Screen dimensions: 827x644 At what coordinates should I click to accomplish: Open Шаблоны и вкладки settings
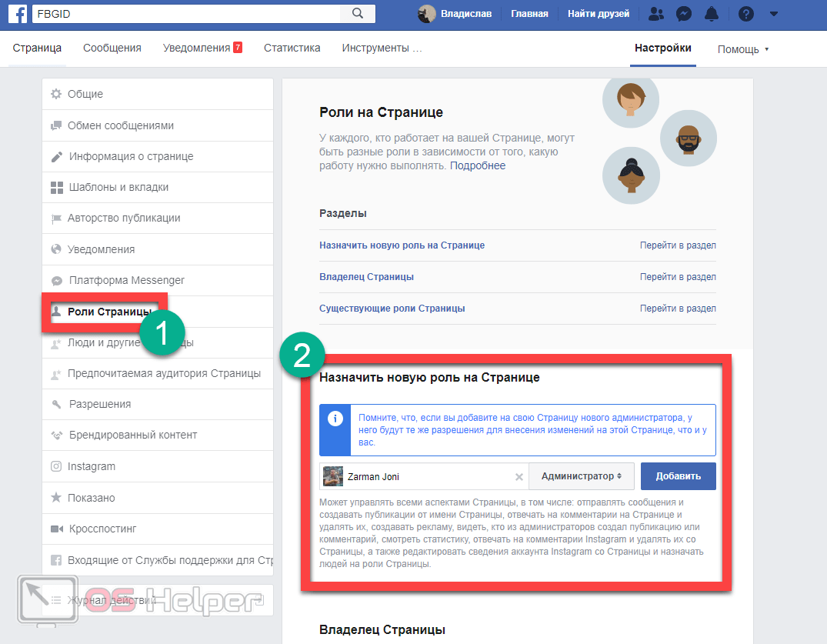coord(158,187)
